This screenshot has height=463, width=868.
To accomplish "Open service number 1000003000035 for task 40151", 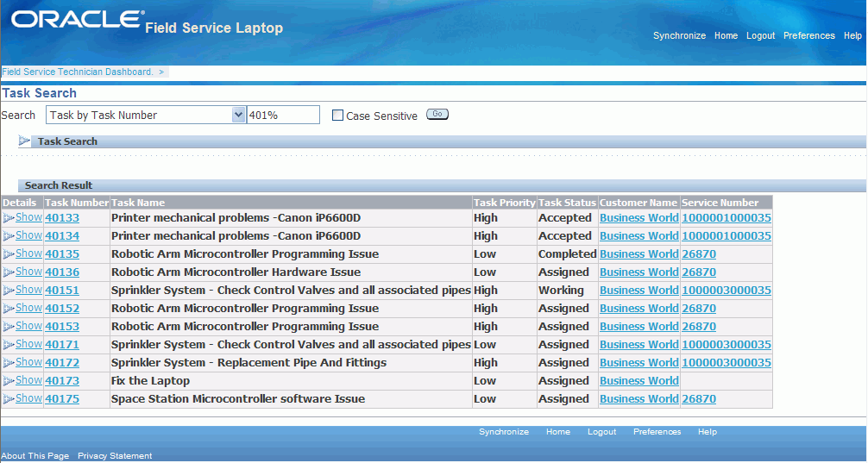I will click(x=726, y=291).
